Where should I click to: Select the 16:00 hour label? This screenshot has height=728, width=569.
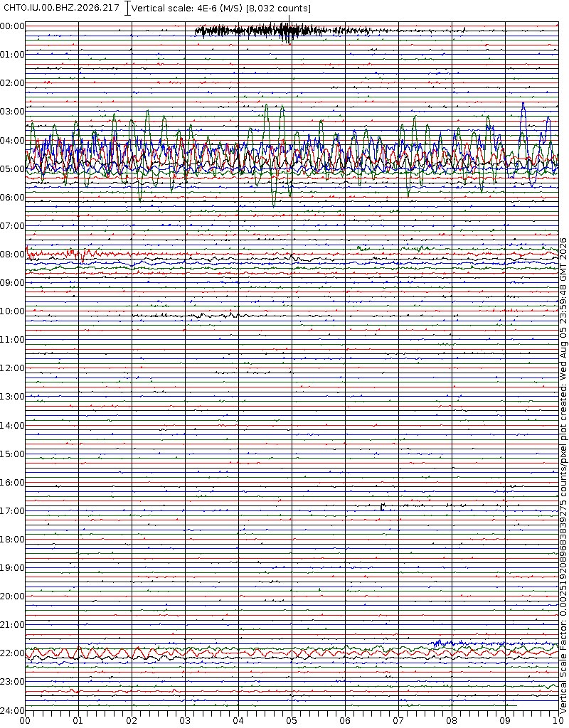13,483
